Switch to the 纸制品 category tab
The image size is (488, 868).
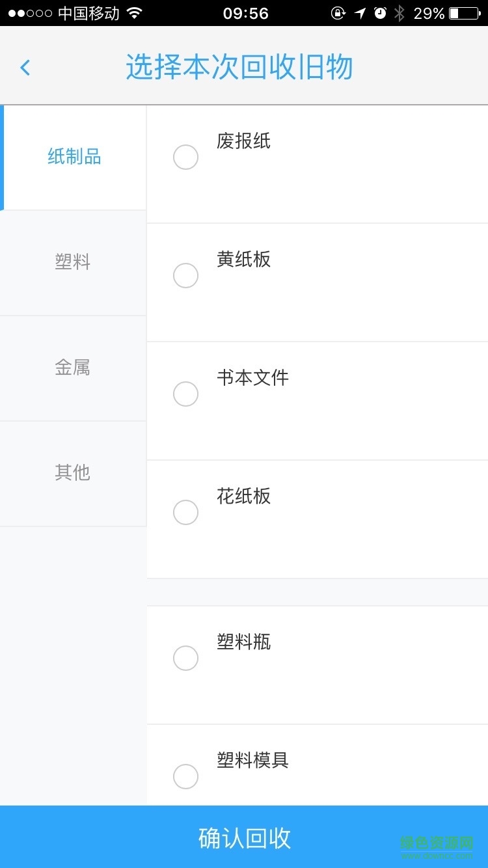pyautogui.click(x=74, y=157)
